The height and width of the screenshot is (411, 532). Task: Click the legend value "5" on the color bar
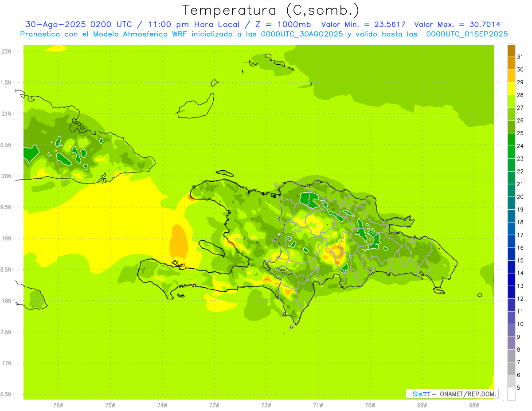[519, 388]
